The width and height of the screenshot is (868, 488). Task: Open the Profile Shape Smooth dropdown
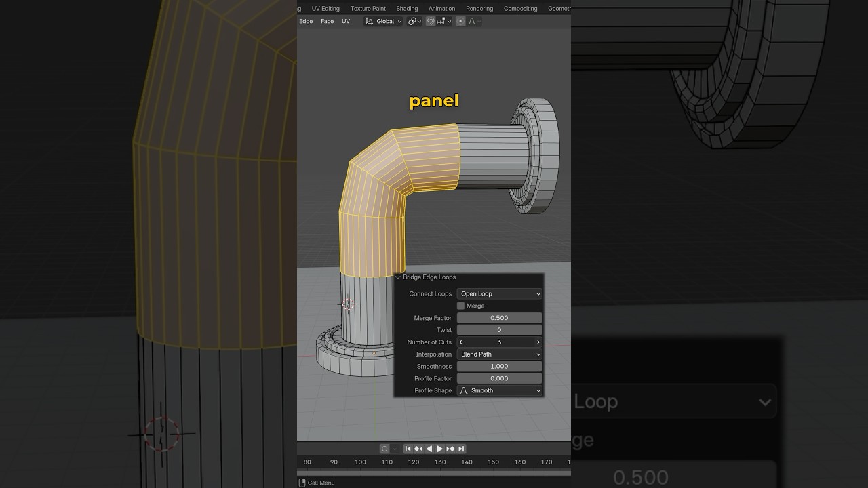(500, 391)
